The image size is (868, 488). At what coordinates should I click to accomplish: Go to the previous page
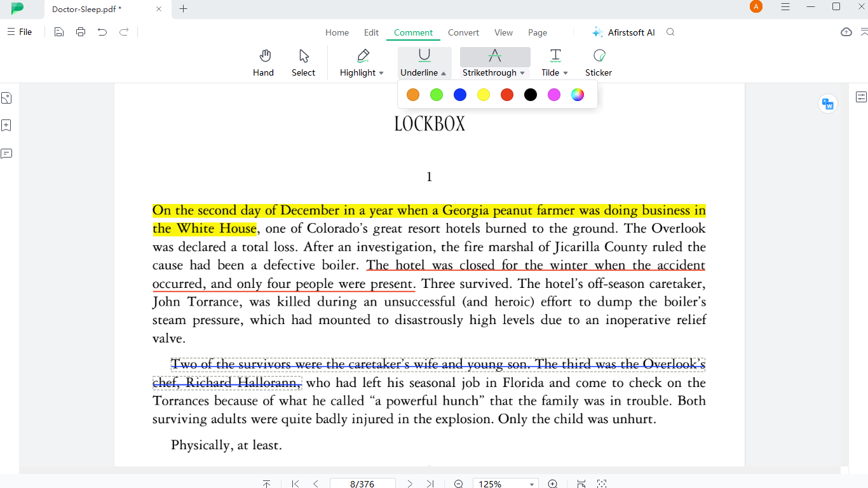click(316, 484)
